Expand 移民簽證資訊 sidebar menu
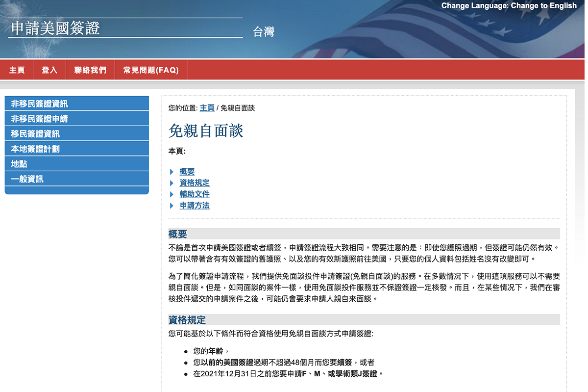Image resolution: width=588 pixels, height=392 pixels. [76, 134]
